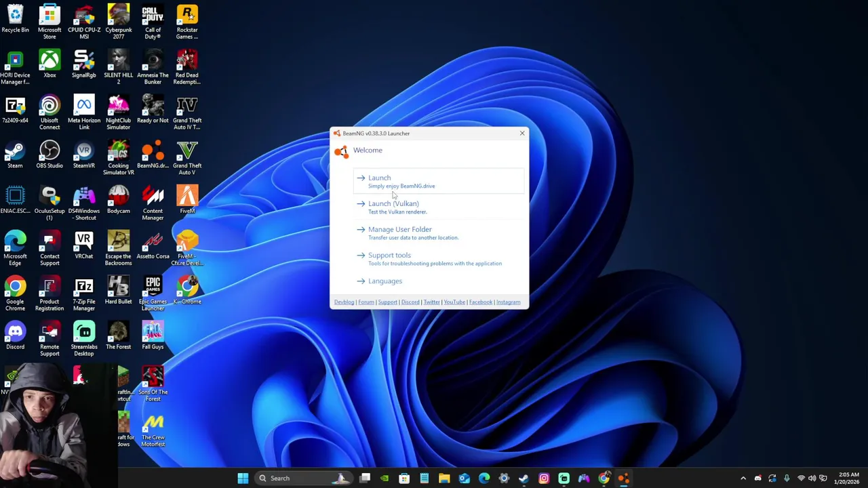868x488 pixels.
Task: Select the SILENT HILL 2 desktop icon
Action: (119, 67)
